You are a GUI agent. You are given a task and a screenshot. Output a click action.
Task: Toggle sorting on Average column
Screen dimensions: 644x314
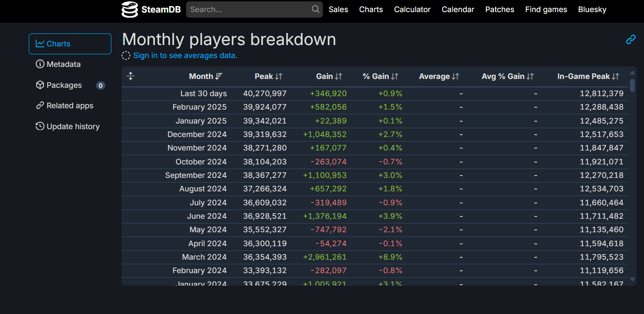[439, 76]
